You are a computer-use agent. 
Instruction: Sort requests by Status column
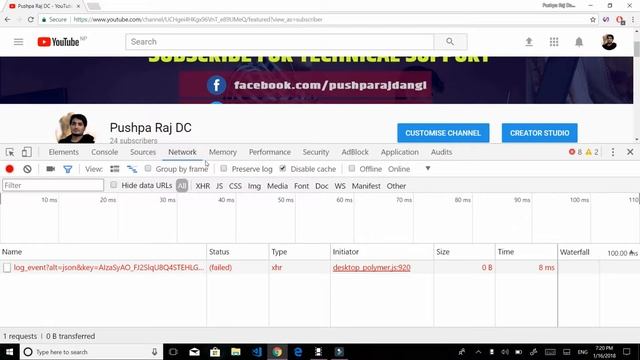point(238,252)
